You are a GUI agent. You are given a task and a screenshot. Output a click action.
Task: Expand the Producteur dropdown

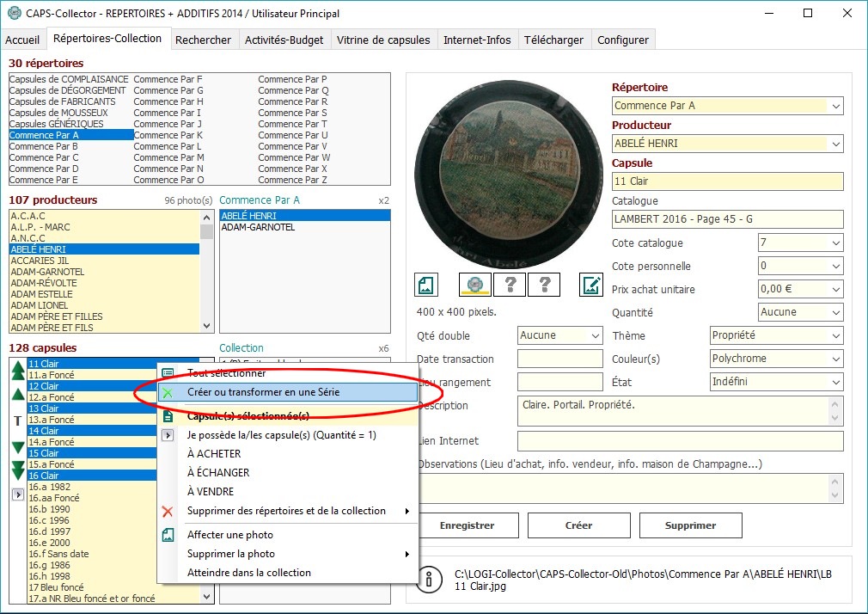coord(836,144)
